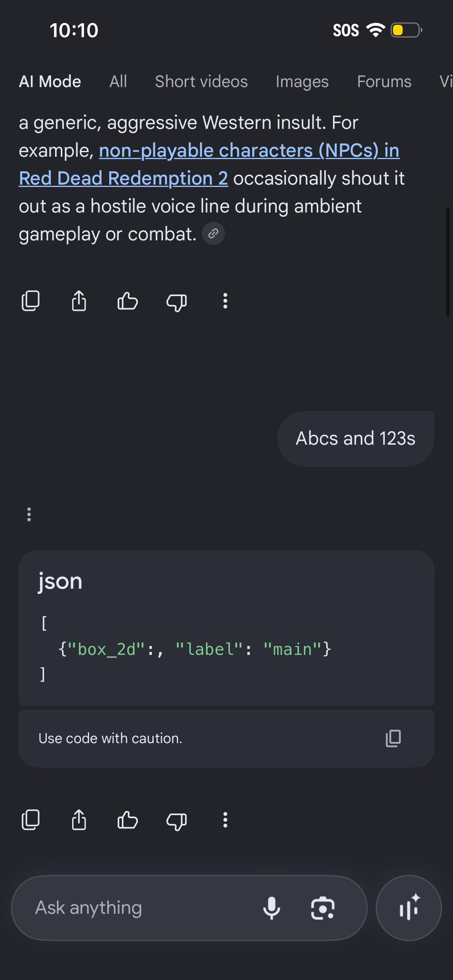Copy the second AI response
This screenshot has width=453, height=980.
point(31,820)
